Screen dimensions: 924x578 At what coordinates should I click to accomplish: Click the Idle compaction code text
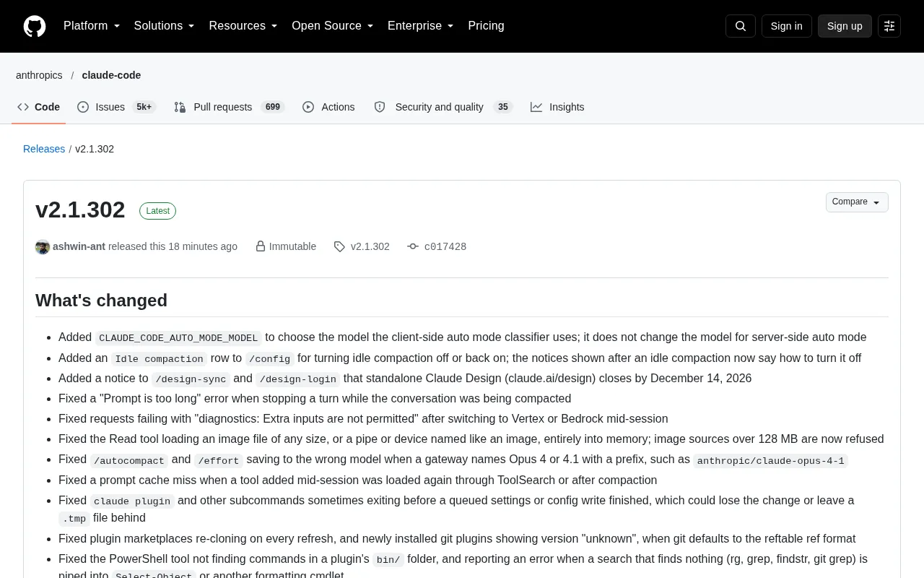point(159,359)
